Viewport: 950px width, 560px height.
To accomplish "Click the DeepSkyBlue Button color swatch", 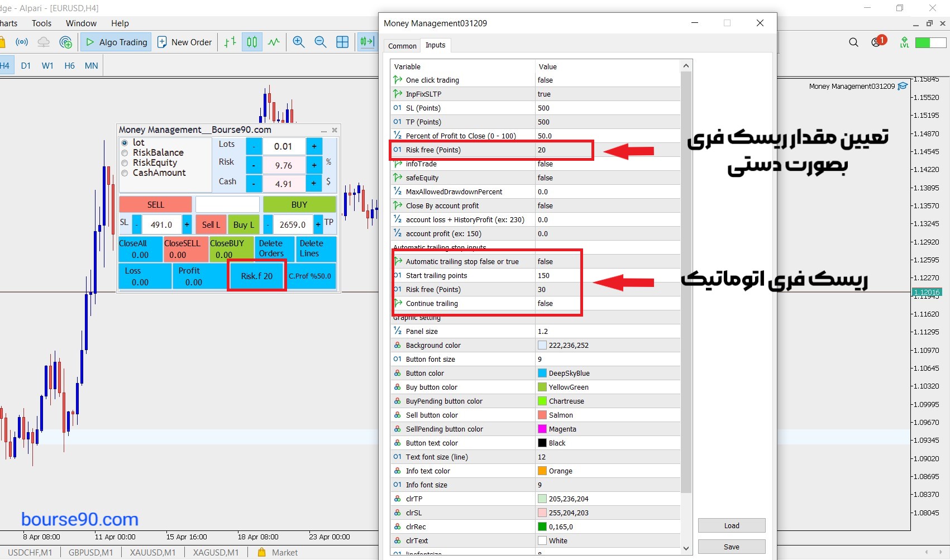I will tap(542, 373).
